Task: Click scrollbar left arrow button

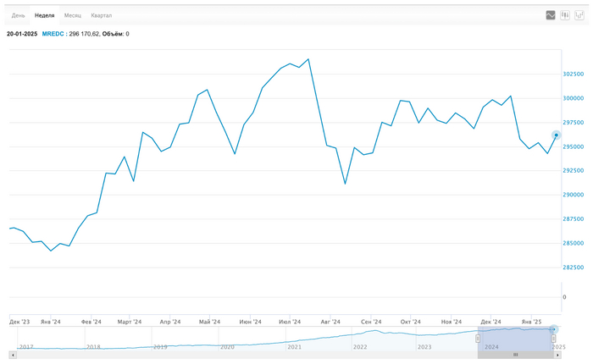Action: click(x=13, y=355)
